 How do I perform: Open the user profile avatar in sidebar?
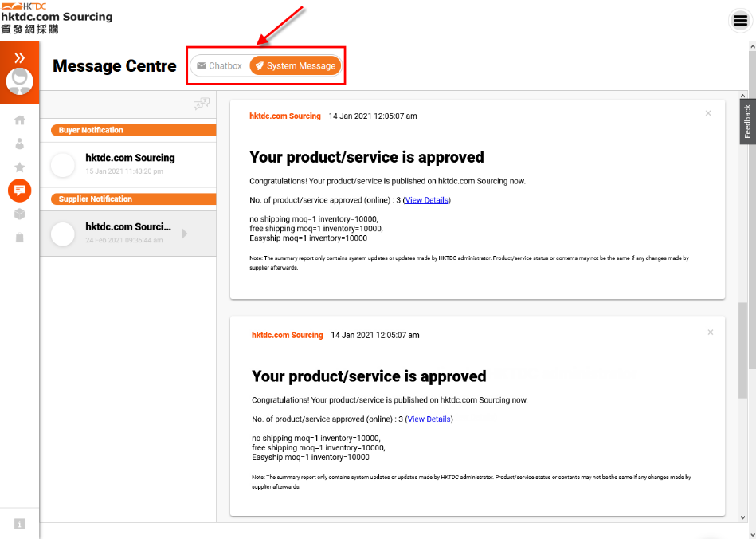[x=19, y=81]
